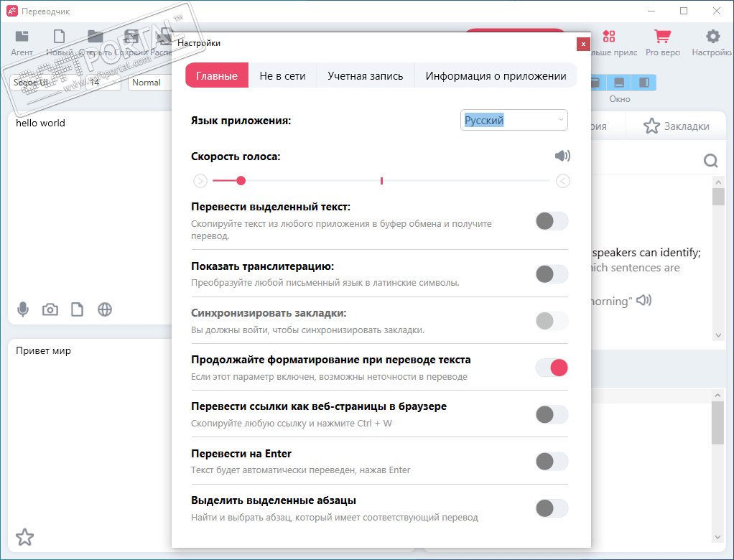The width and height of the screenshot is (734, 560).
Task: Click the Привет мир translation output
Action: tap(90, 435)
